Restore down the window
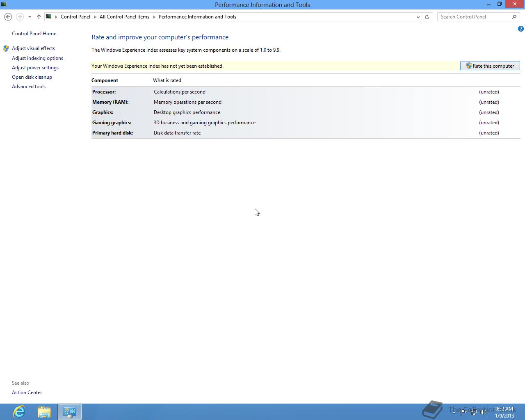The width and height of the screenshot is (525, 420). [x=500, y=4]
